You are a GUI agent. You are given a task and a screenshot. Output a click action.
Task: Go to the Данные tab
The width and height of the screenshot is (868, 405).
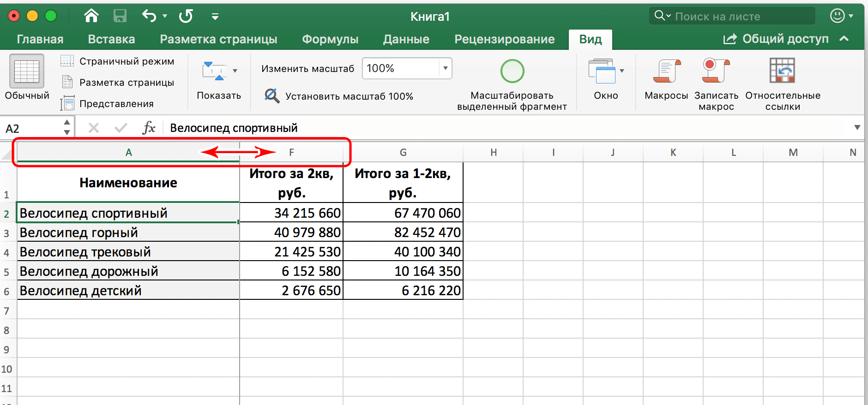coord(406,39)
